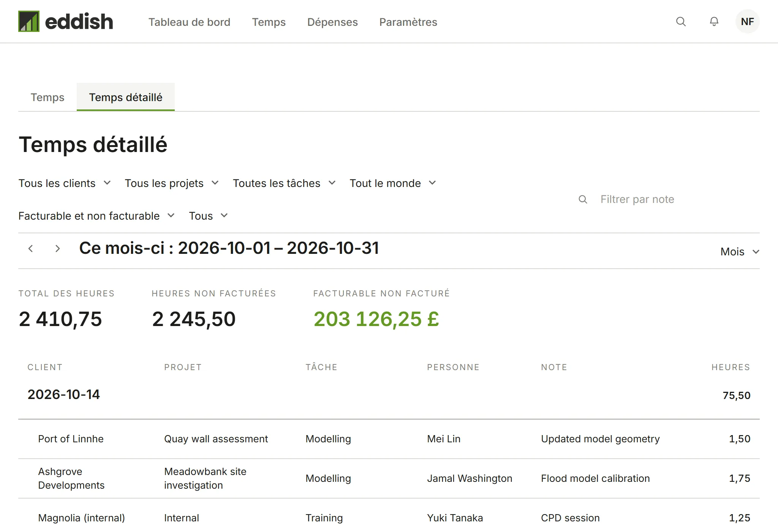Click Yuki Tanaka person cell
The image size is (778, 532).
click(455, 518)
